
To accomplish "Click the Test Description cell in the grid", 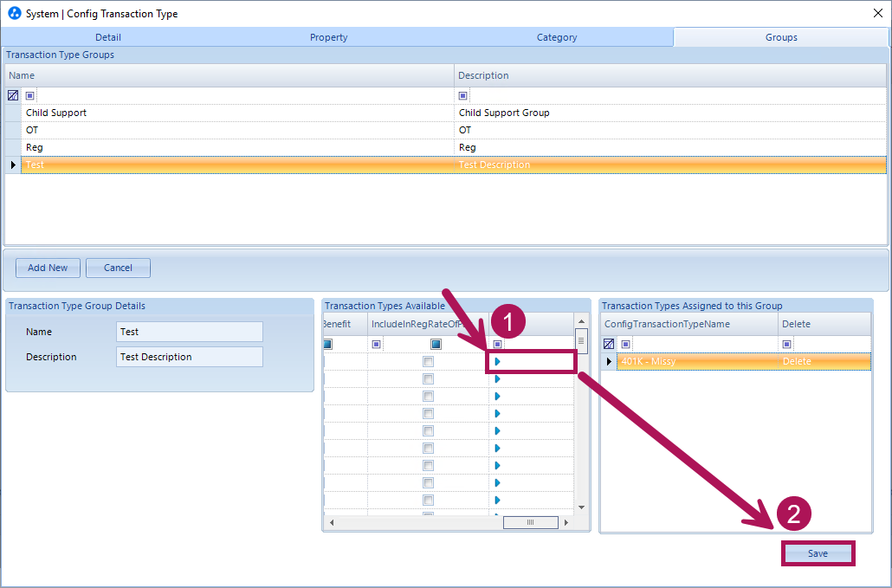I will click(670, 165).
